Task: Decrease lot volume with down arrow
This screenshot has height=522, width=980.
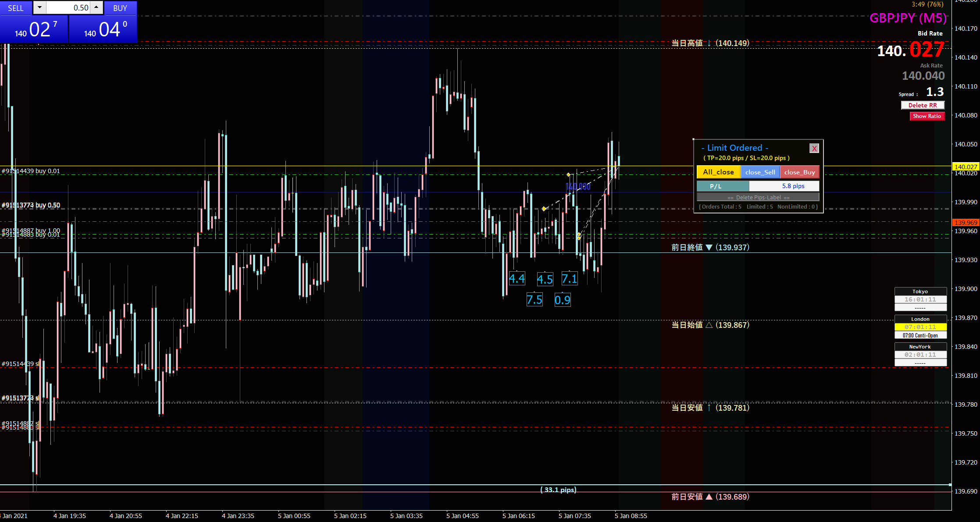Action: 39,7
